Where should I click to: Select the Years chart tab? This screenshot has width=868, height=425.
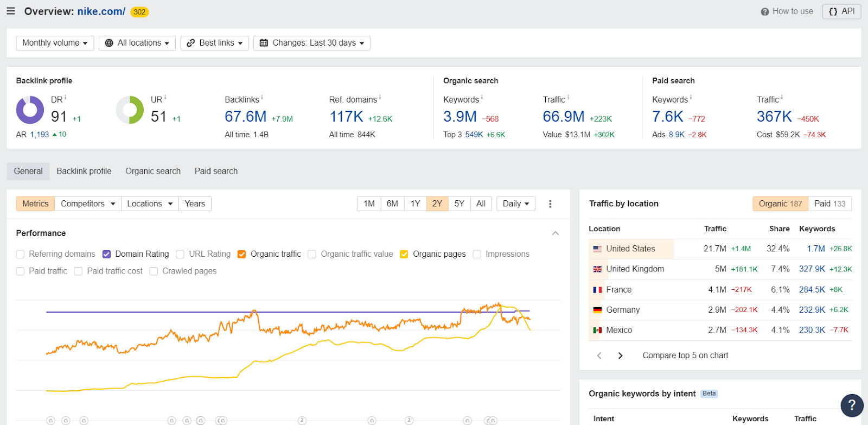coord(195,204)
